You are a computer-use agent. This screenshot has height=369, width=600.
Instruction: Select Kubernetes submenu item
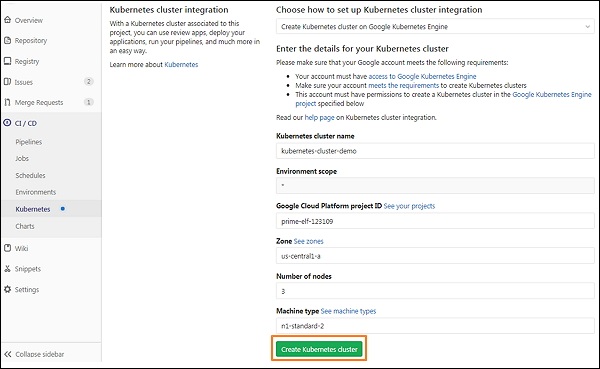pos(33,209)
